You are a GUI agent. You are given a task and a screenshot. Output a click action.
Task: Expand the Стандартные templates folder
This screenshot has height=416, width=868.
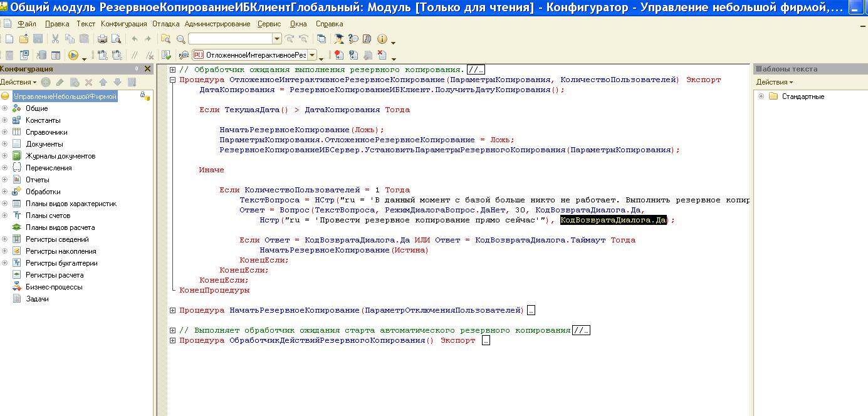click(x=761, y=96)
